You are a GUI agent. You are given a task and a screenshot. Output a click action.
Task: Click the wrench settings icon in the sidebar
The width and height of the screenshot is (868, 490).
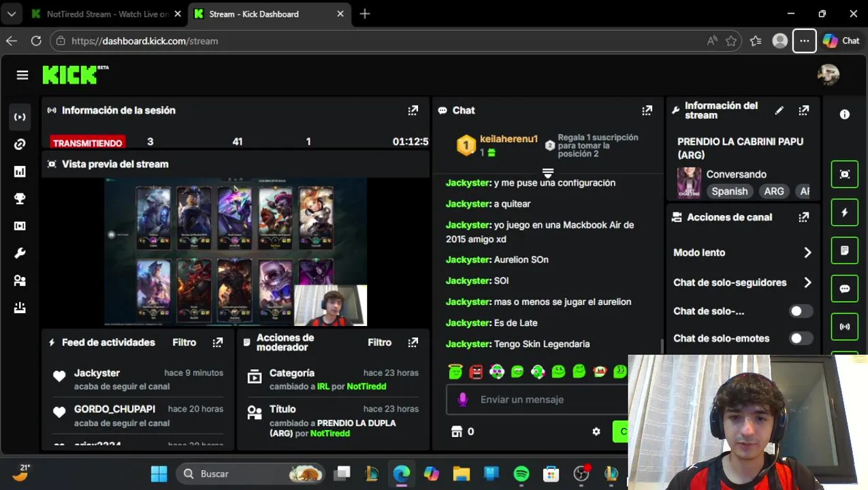[x=20, y=253]
